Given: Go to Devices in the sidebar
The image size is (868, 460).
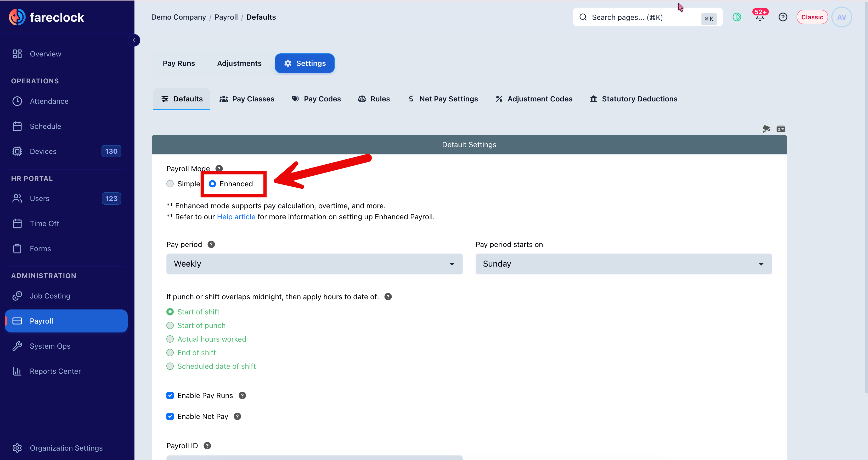Looking at the screenshot, I should pos(66,151).
